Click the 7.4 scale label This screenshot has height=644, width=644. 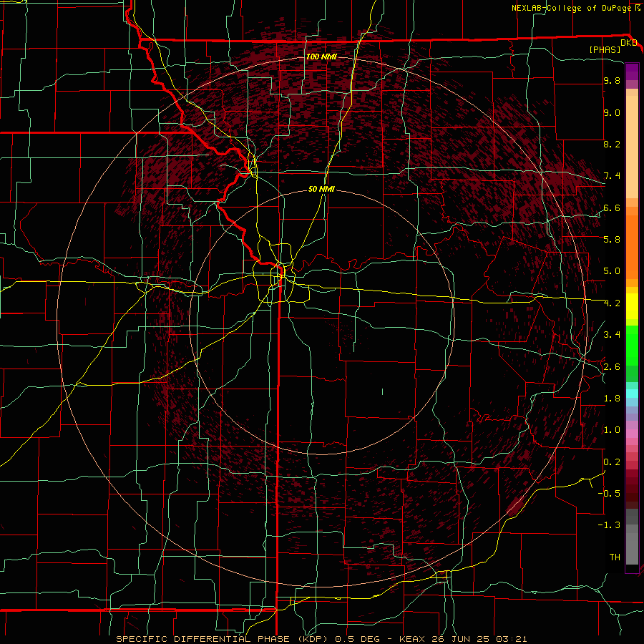point(612,176)
